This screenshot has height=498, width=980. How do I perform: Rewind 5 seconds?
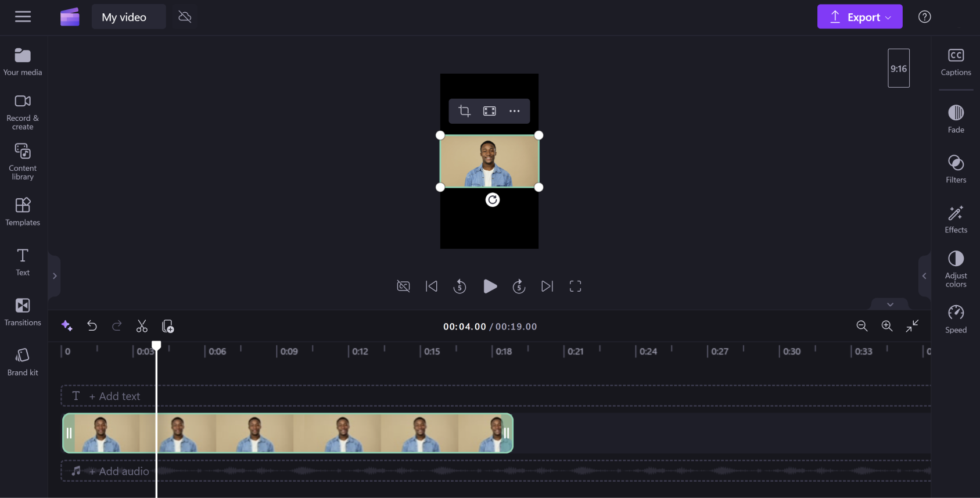tap(460, 286)
